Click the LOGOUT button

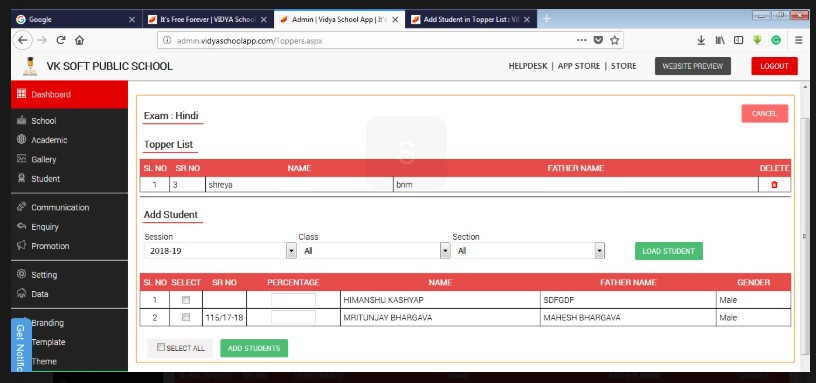(x=774, y=66)
